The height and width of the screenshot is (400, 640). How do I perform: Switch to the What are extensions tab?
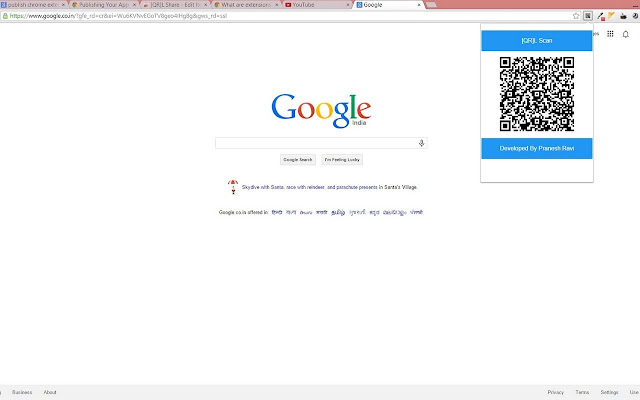point(246,5)
